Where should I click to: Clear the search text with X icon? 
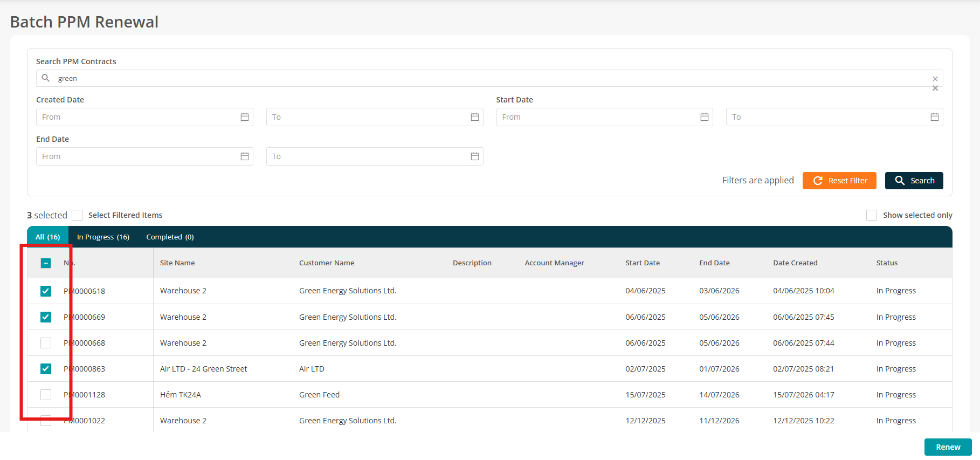click(x=935, y=79)
